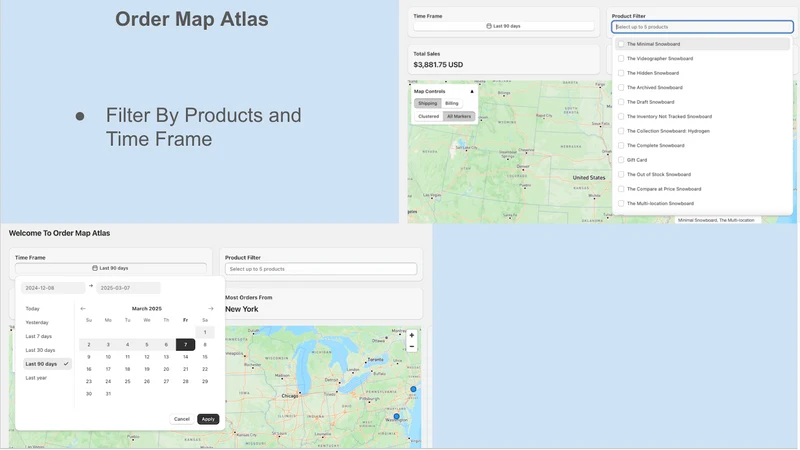This screenshot has width=800, height=450.
Task: Open Last 90 days dropdown under Welcome heading
Action: (x=111, y=268)
